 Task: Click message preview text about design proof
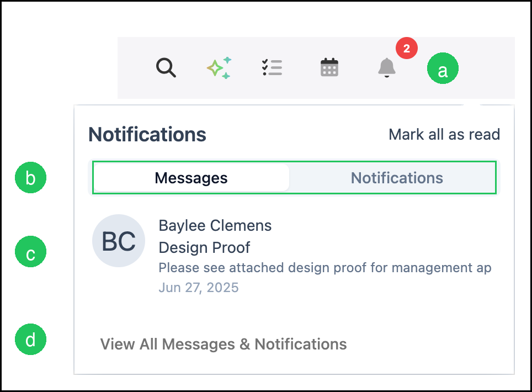pos(325,268)
